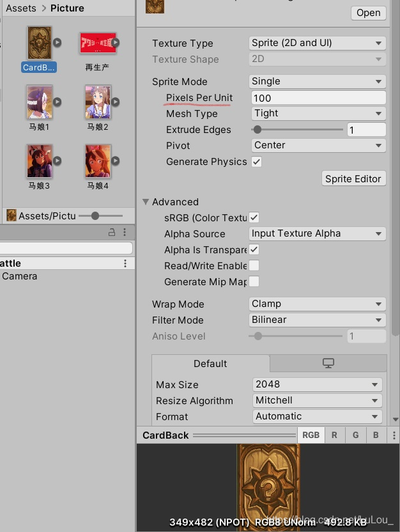400x532 pixels.
Task: Open the Max Size dropdown
Action: point(318,384)
